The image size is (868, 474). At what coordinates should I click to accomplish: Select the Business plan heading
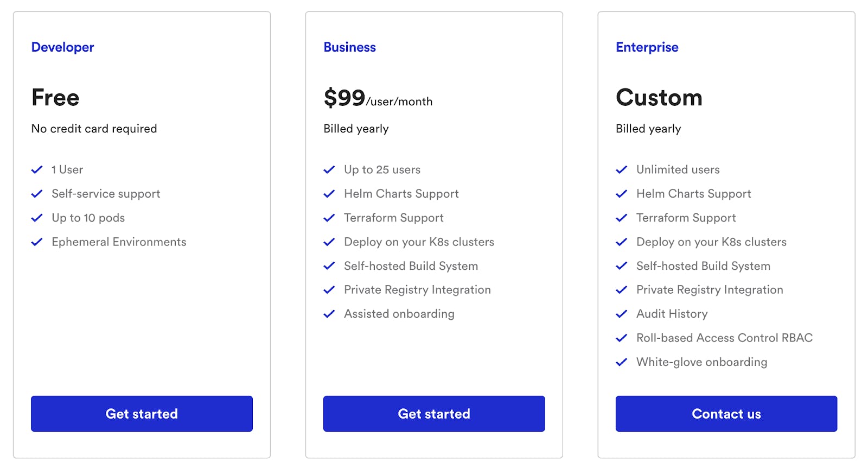349,47
